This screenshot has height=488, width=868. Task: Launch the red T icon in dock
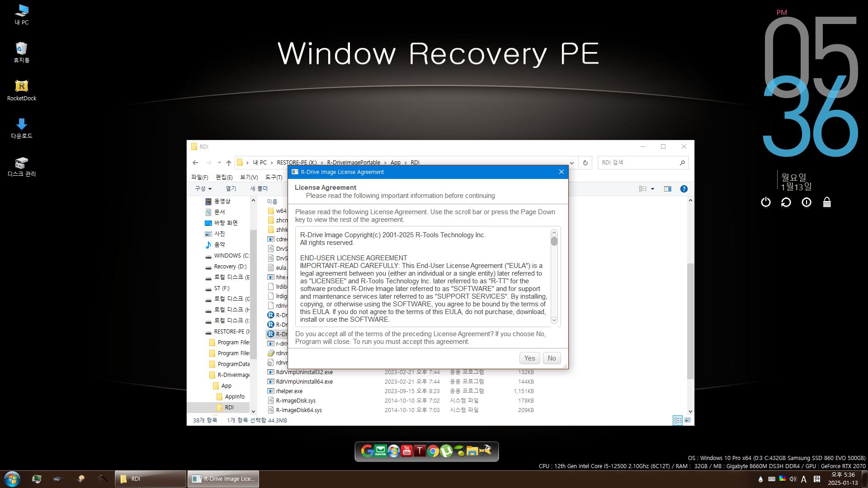point(420,450)
